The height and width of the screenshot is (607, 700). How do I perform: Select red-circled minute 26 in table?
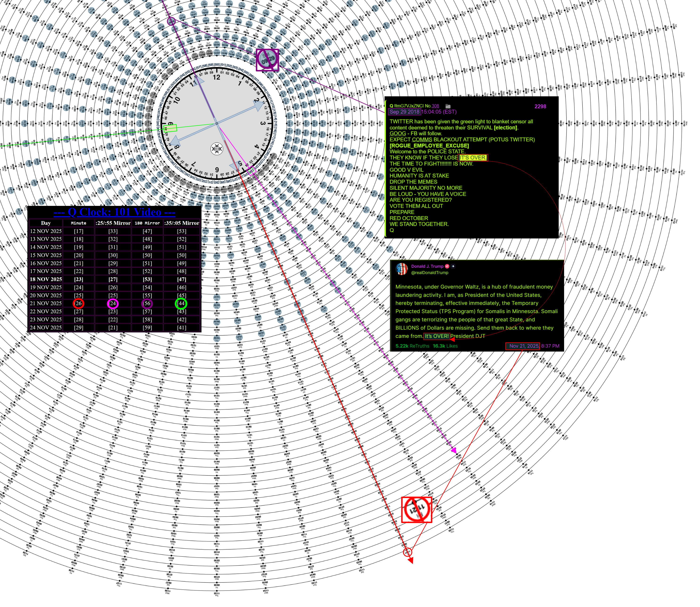point(79,304)
